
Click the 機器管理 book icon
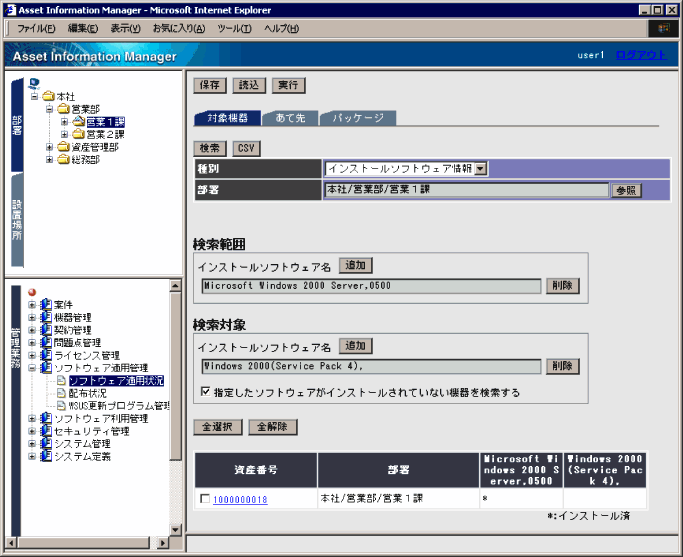(46, 317)
